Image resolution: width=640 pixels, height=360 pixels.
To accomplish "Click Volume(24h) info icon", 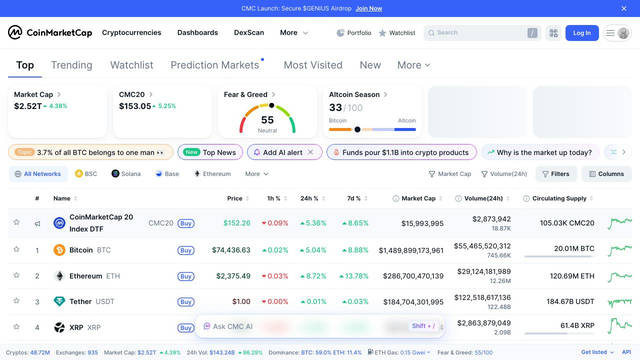I will coord(458,198).
